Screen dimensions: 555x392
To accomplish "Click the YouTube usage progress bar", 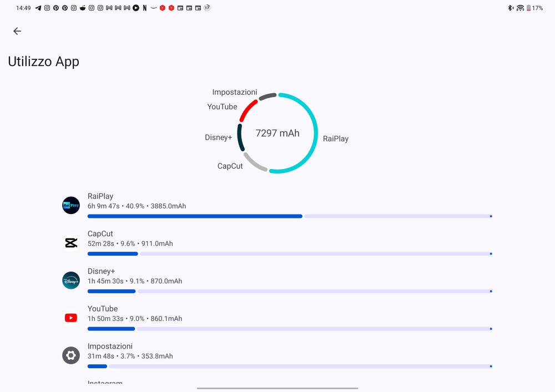I will click(290, 329).
